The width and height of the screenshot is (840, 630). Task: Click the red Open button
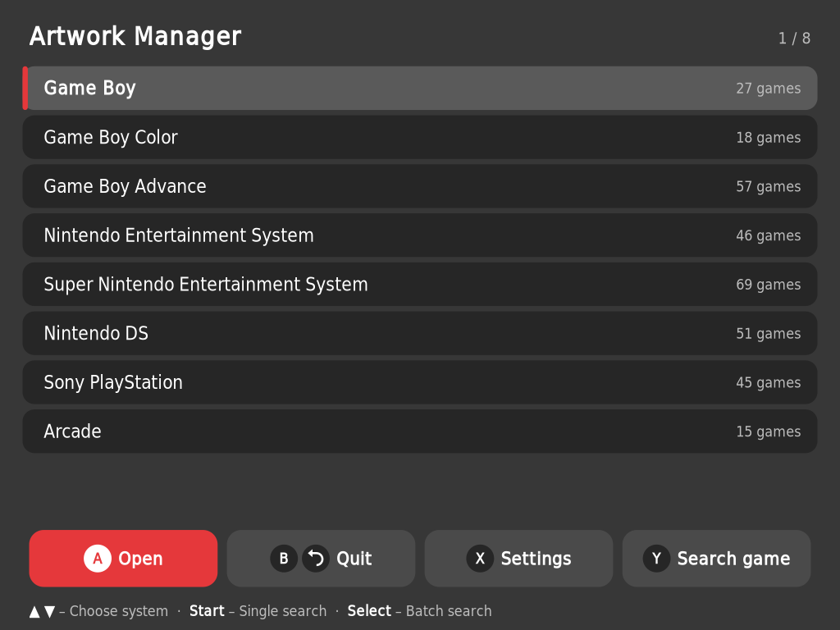tap(123, 558)
